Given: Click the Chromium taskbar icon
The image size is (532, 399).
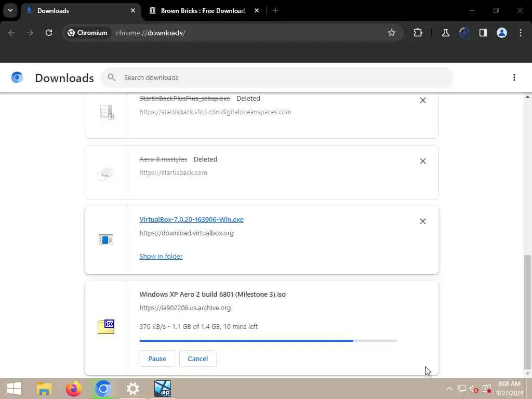Looking at the screenshot, I should [103, 389].
